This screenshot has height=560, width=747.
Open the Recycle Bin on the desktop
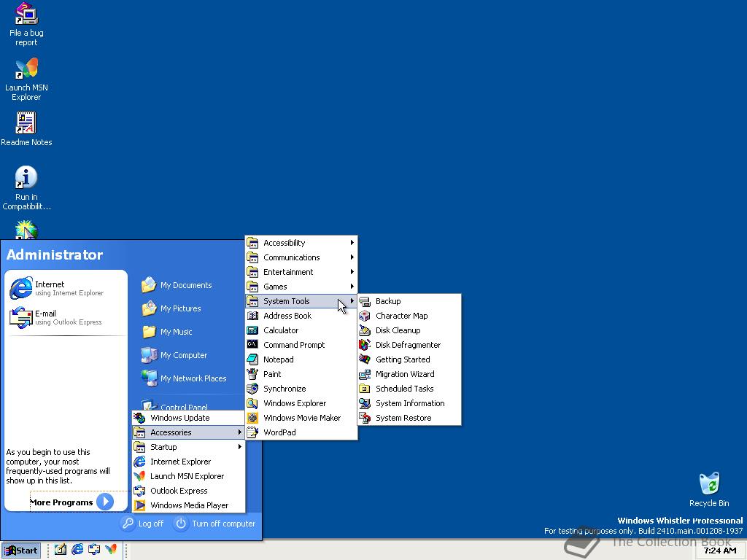pyautogui.click(x=709, y=489)
